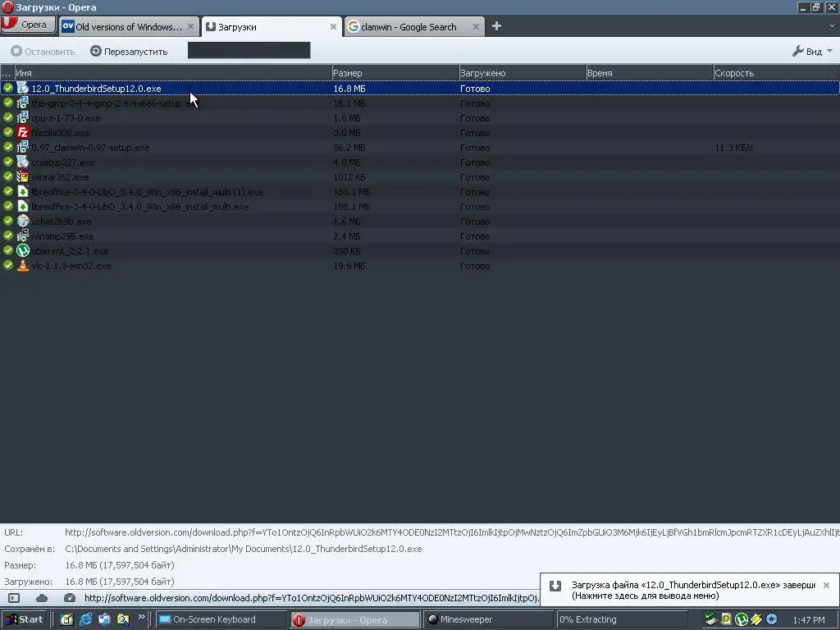Viewport: 840px width, 630px height.
Task: Click the Перезапустить button
Action: tap(129, 52)
